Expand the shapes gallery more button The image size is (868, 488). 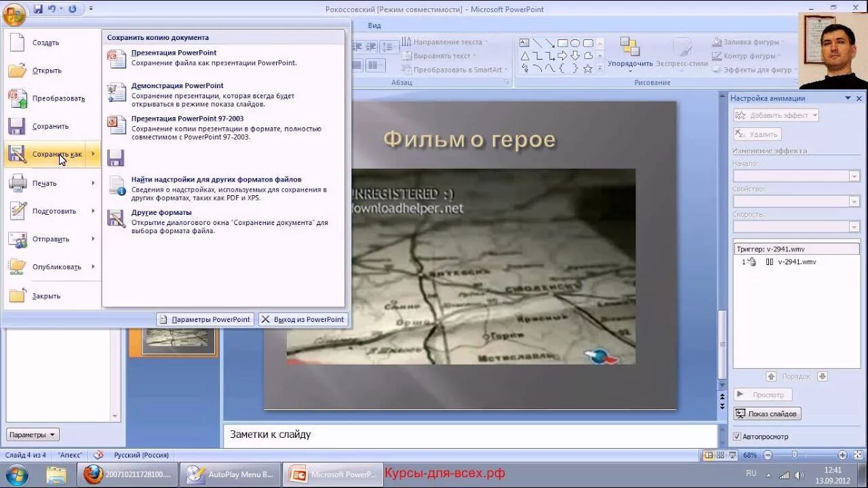[599, 68]
